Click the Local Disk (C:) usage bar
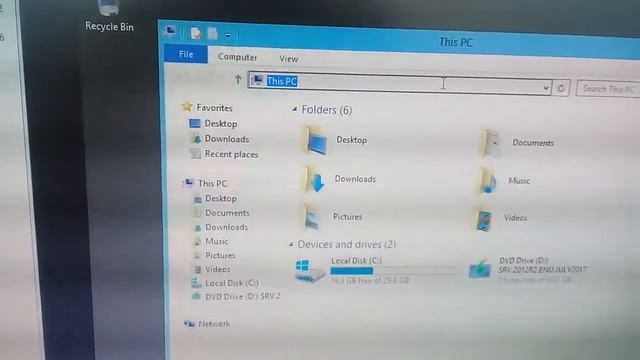Image resolution: width=640 pixels, height=360 pixels. pyautogui.click(x=393, y=271)
